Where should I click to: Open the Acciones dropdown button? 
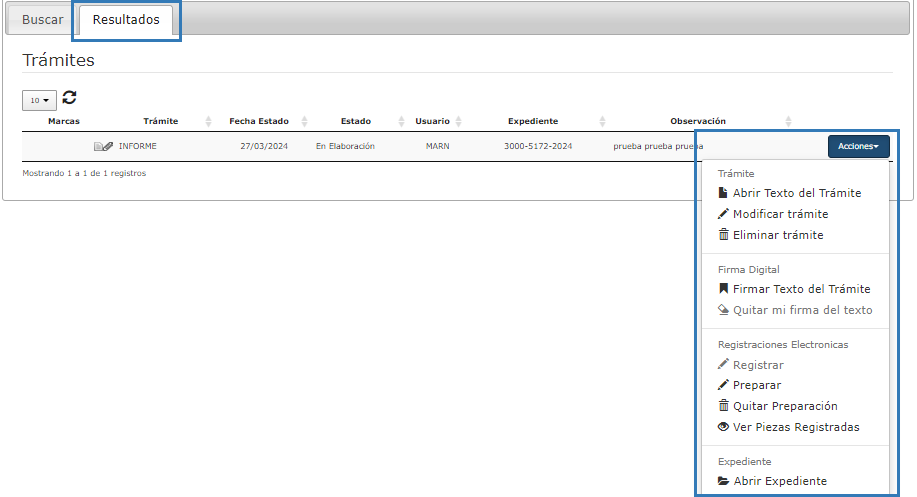tap(858, 146)
